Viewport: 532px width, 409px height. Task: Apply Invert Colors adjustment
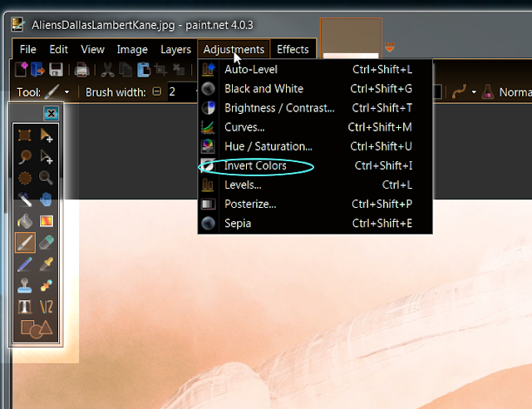(315, 166)
